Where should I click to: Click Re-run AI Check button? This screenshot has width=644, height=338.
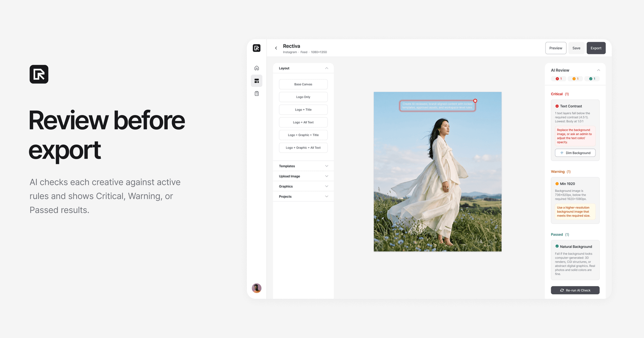click(575, 290)
